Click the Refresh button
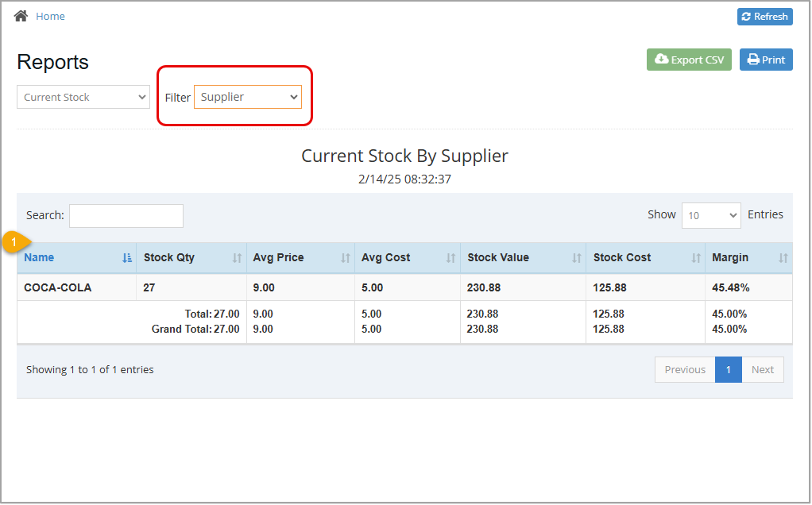This screenshot has width=812, height=505. [x=764, y=16]
